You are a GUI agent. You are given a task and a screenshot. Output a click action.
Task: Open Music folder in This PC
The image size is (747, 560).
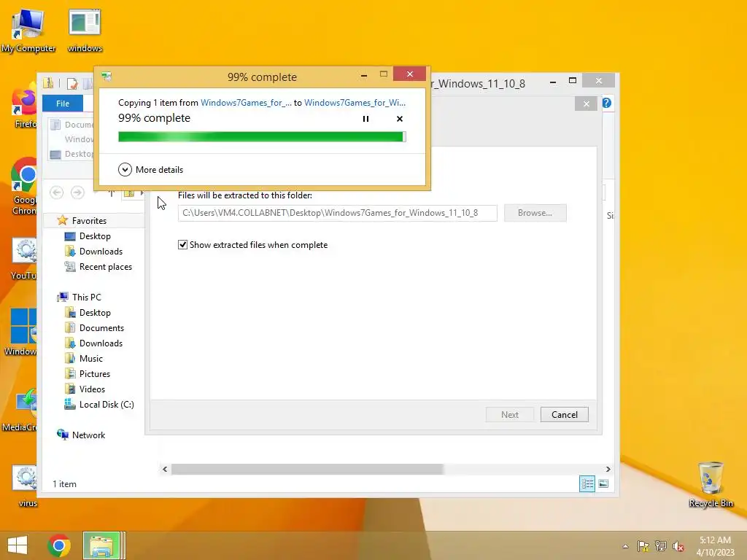(x=90, y=358)
